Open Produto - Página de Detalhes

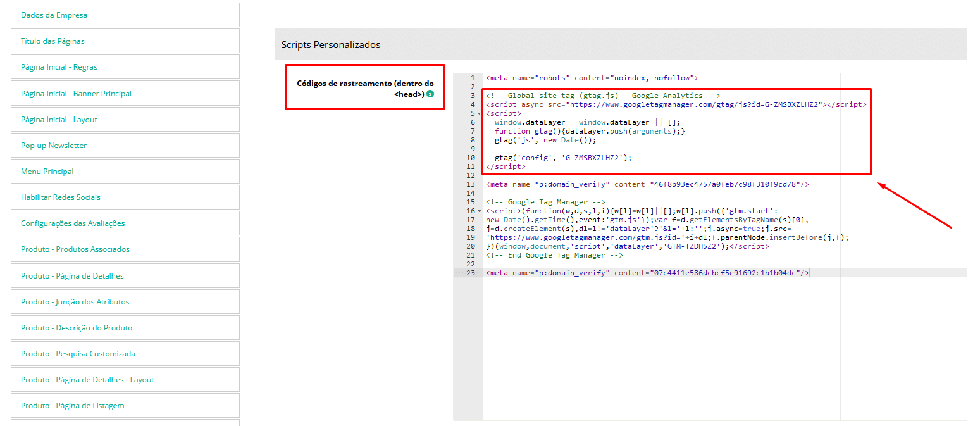(125, 275)
